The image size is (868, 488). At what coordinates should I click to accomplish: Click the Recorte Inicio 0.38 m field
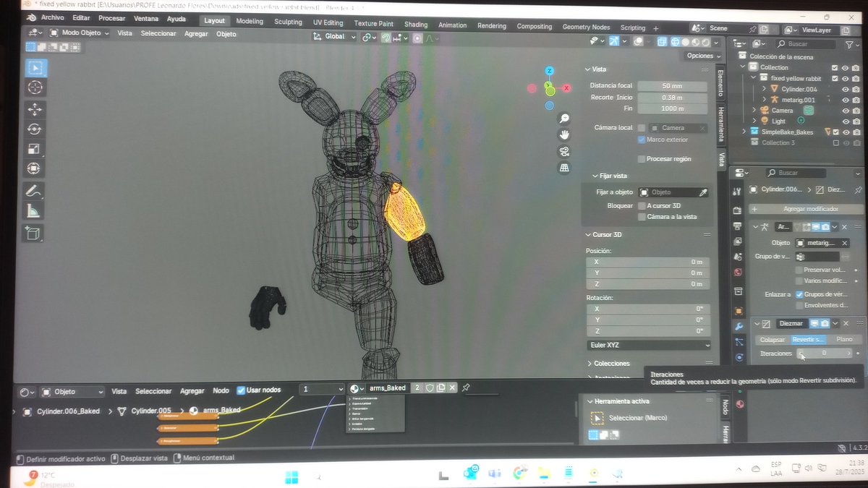672,98
